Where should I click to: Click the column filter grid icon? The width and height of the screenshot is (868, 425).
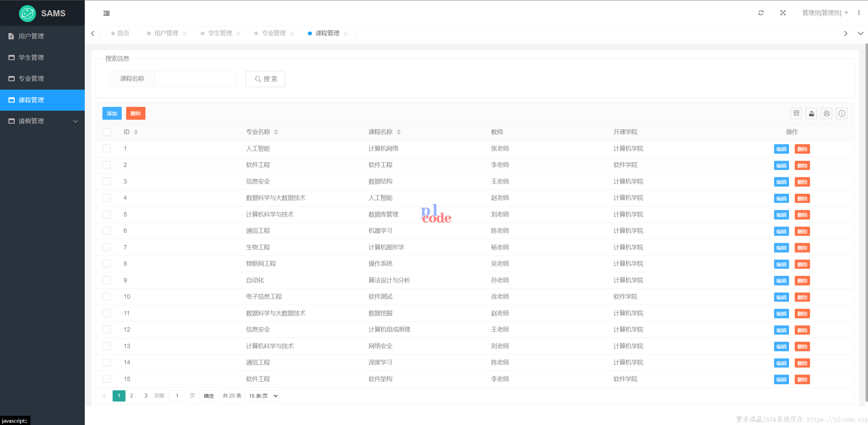[x=796, y=113]
